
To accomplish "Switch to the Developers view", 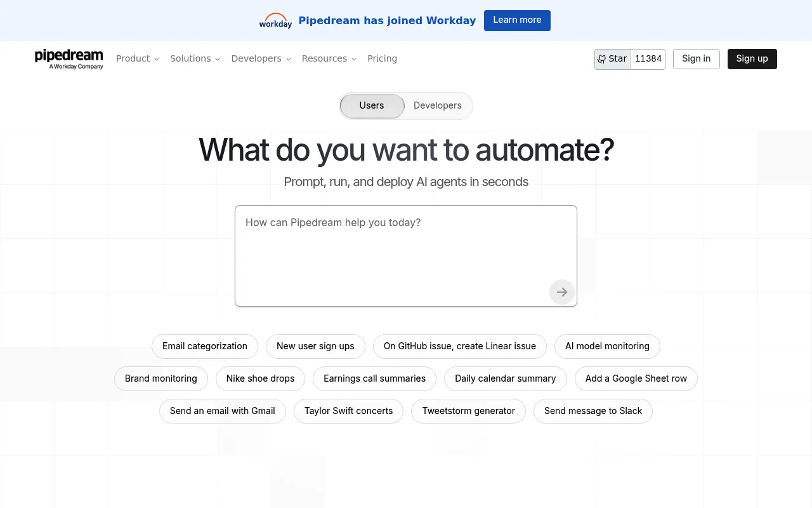I will [438, 106].
